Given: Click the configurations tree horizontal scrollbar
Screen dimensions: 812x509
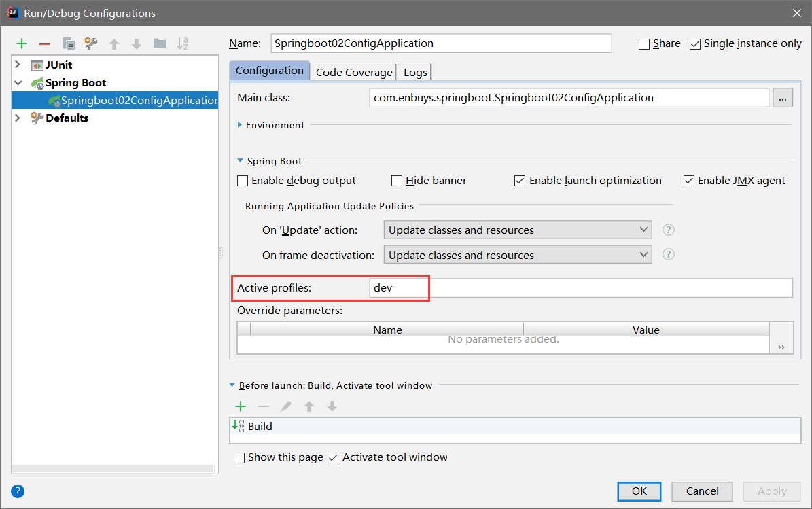Looking at the screenshot, I should (113, 469).
